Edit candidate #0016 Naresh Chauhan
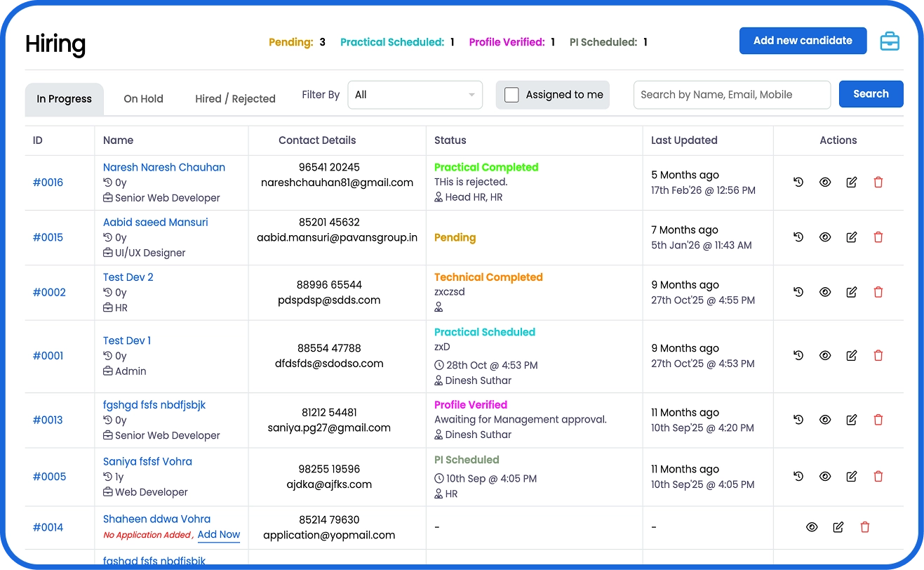The image size is (924, 570). click(x=852, y=183)
